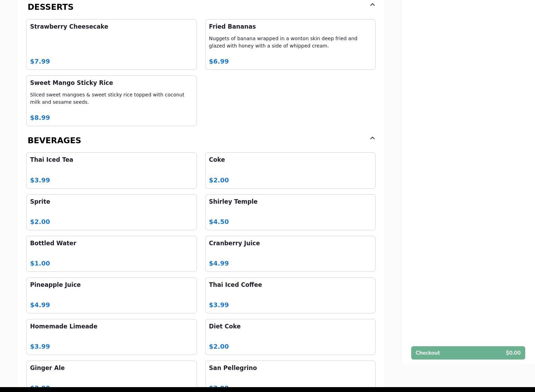This screenshot has height=392, width=535.
Task: Add Fried Bananas dessert card
Action: tap(290, 45)
